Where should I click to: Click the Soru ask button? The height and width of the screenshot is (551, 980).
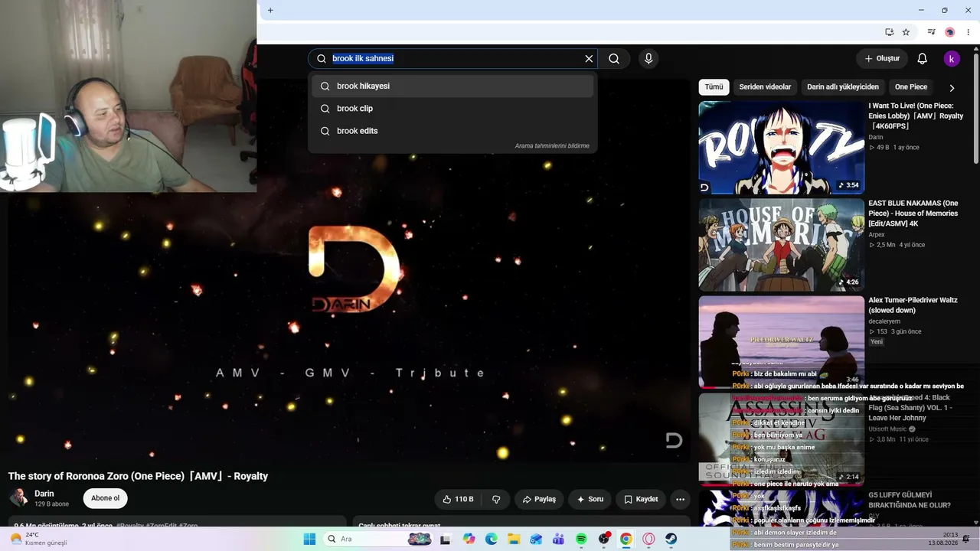click(590, 499)
